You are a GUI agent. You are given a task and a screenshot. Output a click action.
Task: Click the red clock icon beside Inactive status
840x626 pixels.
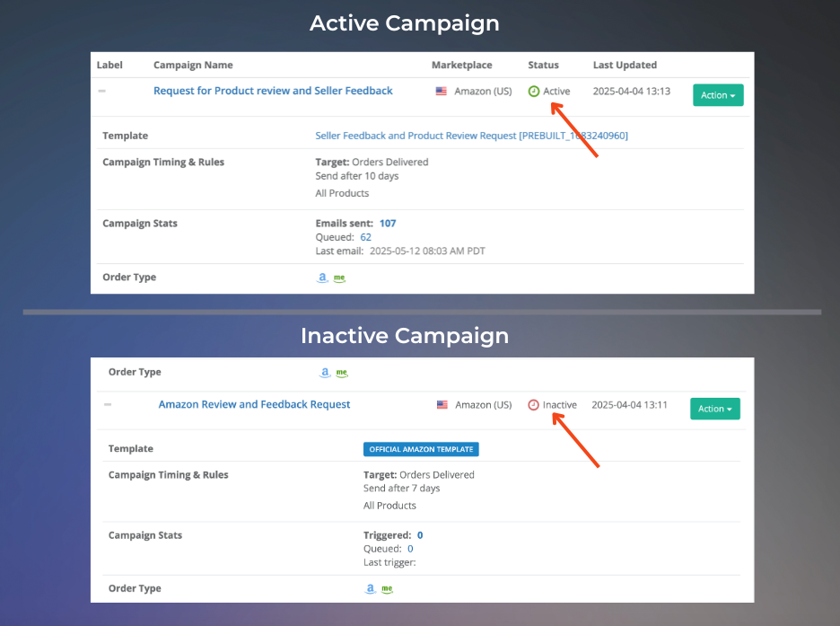533,405
